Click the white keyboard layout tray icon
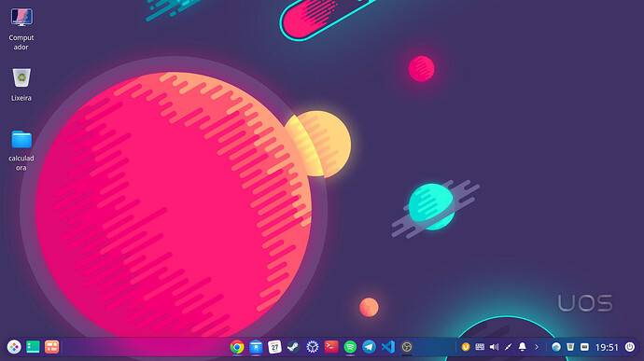The width and height of the screenshot is (644, 361). tap(584, 347)
